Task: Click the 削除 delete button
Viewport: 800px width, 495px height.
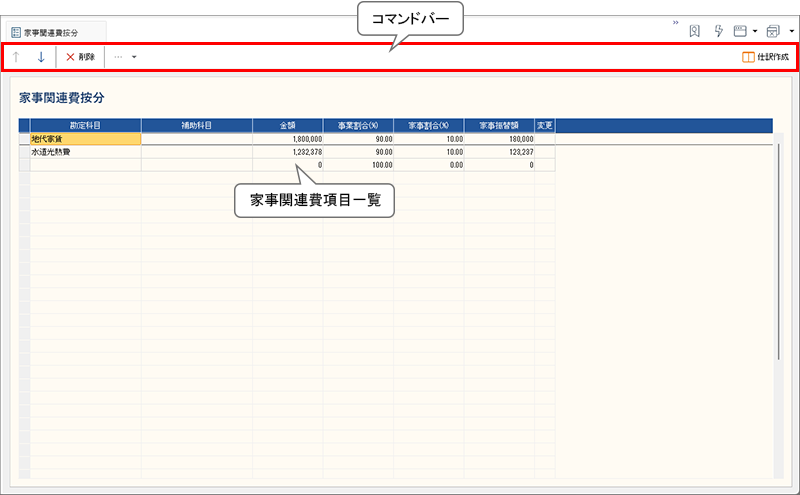Action: (80, 57)
